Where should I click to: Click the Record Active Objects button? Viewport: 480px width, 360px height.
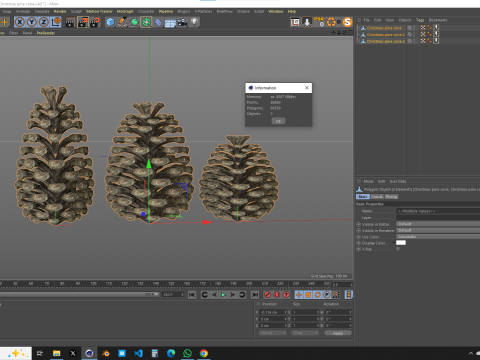(x=267, y=295)
